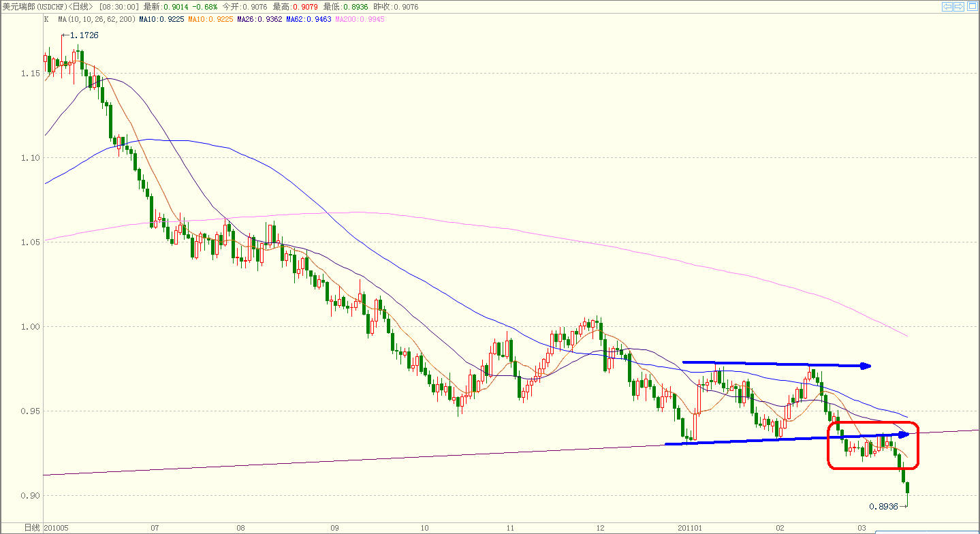The height and width of the screenshot is (534, 980).
Task: Click the 1.00 price axis label
Action: pos(30,327)
